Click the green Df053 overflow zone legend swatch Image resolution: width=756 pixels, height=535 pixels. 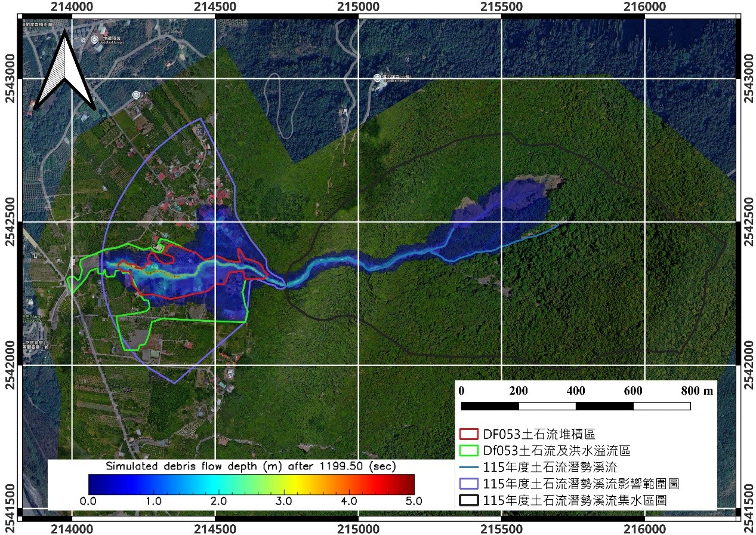[469, 450]
